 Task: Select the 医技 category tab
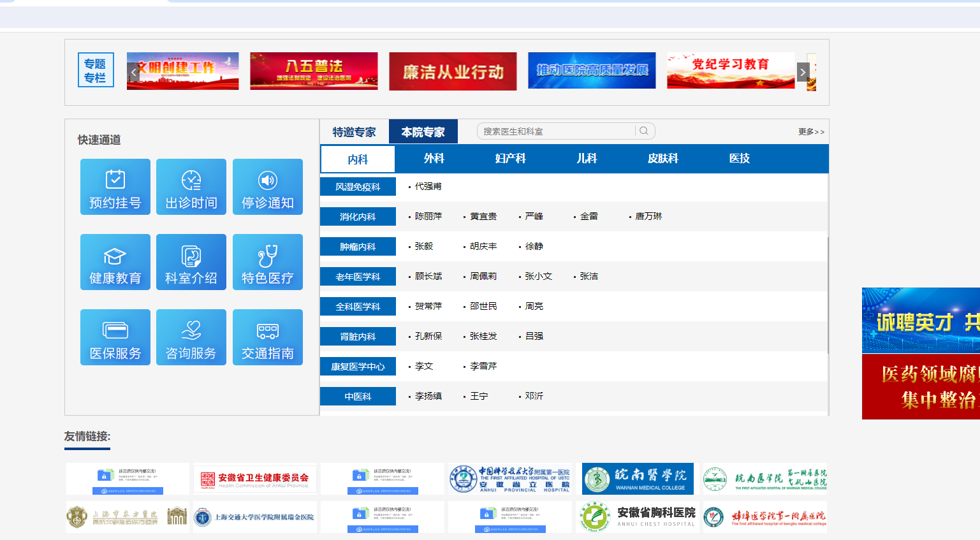[740, 159]
